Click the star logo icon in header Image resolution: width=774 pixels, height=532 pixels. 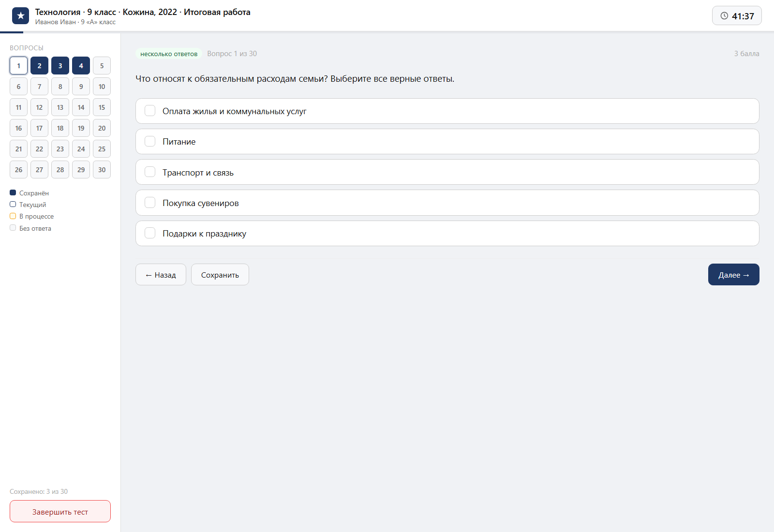coord(20,16)
